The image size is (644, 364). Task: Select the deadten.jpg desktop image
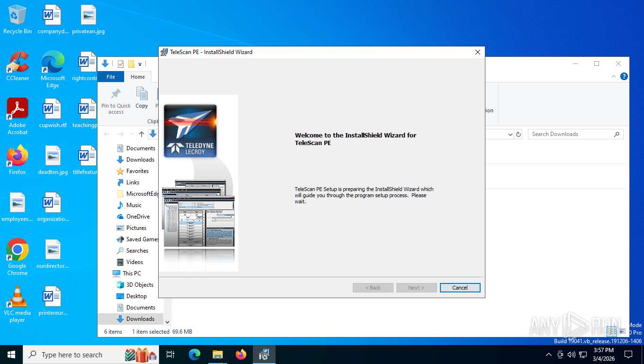(x=53, y=160)
